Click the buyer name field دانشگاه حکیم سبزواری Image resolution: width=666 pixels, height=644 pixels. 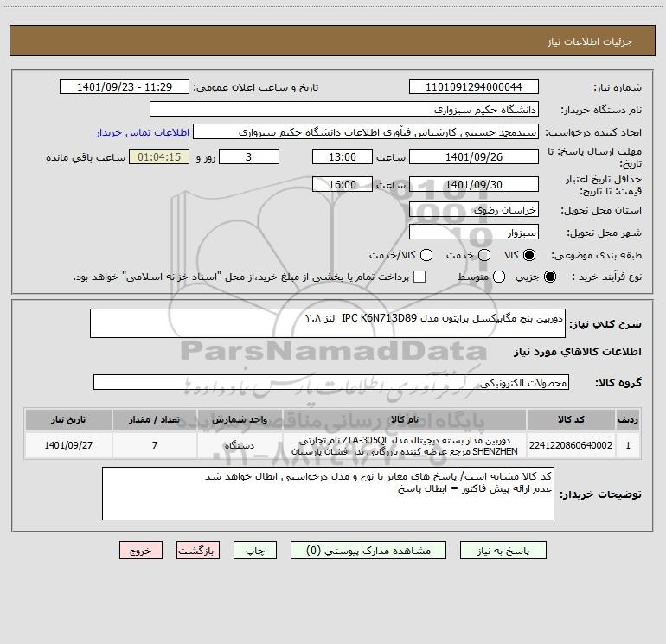pos(344,110)
